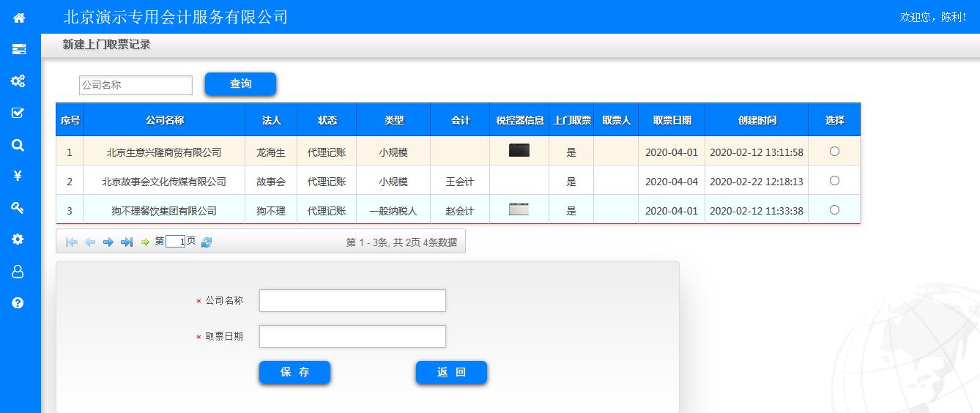Screen dimensions: 980x413
Task: Click black tax controller icon for 北京生意兴隆商贸有限公司
Action: click(x=519, y=151)
